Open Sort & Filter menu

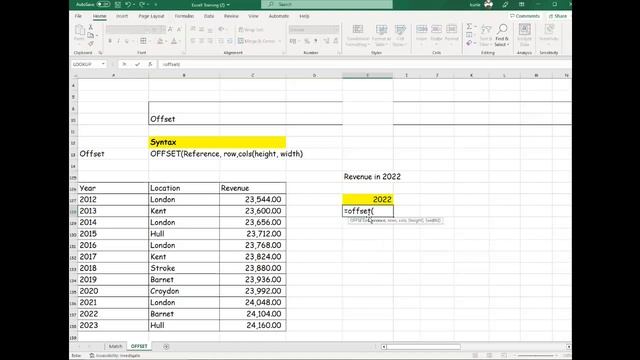(x=486, y=35)
